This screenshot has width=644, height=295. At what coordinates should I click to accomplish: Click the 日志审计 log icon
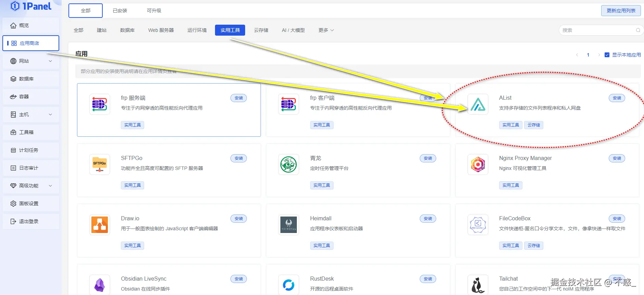click(x=13, y=168)
